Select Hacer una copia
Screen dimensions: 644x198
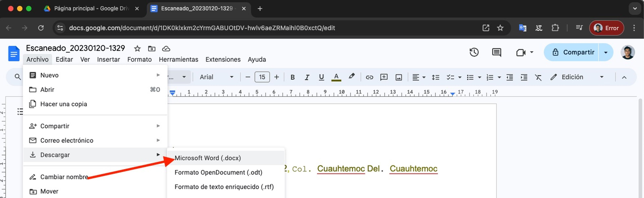95,104
